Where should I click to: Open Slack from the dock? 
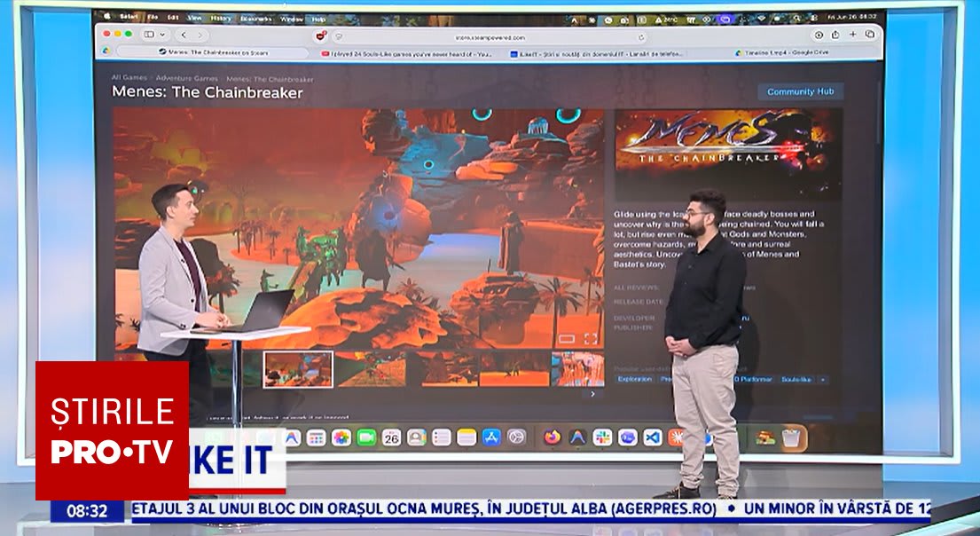pos(602,437)
